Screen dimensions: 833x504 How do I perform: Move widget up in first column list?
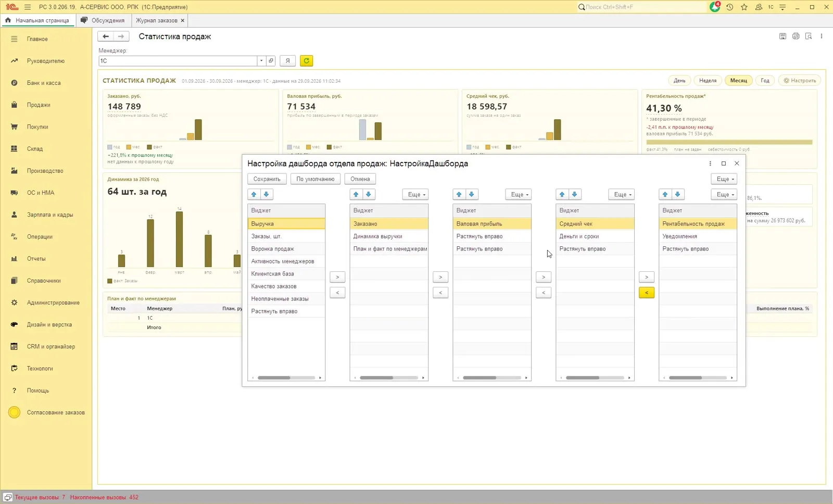pyautogui.click(x=254, y=194)
